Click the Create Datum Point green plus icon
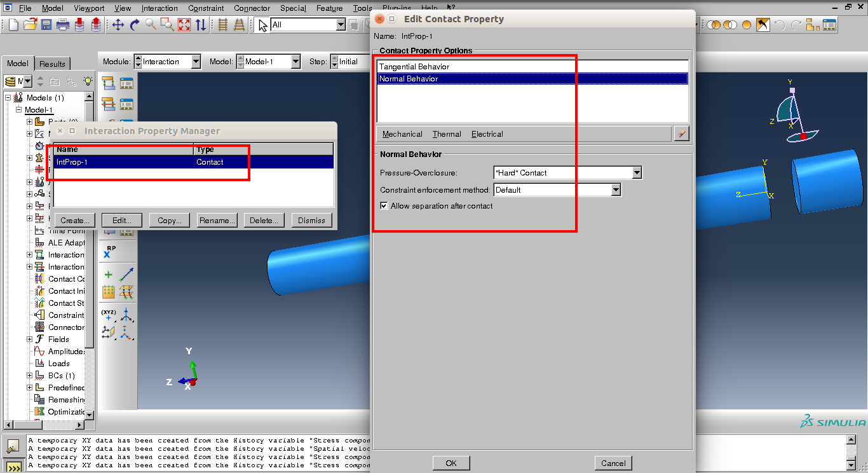 (109, 275)
